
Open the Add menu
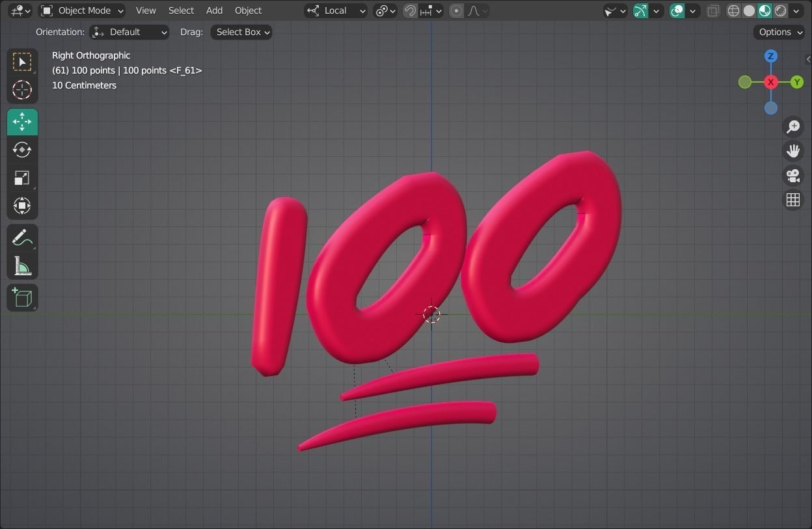[214, 10]
